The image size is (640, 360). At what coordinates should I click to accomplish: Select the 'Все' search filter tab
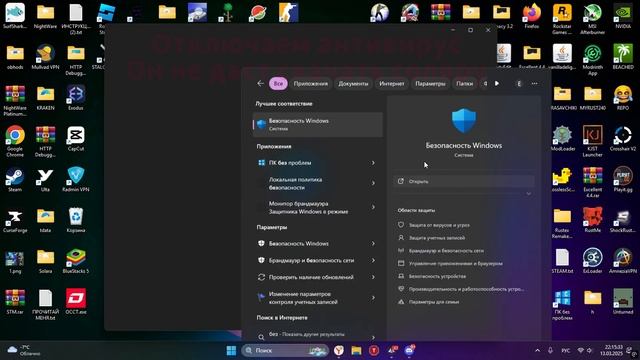point(278,83)
